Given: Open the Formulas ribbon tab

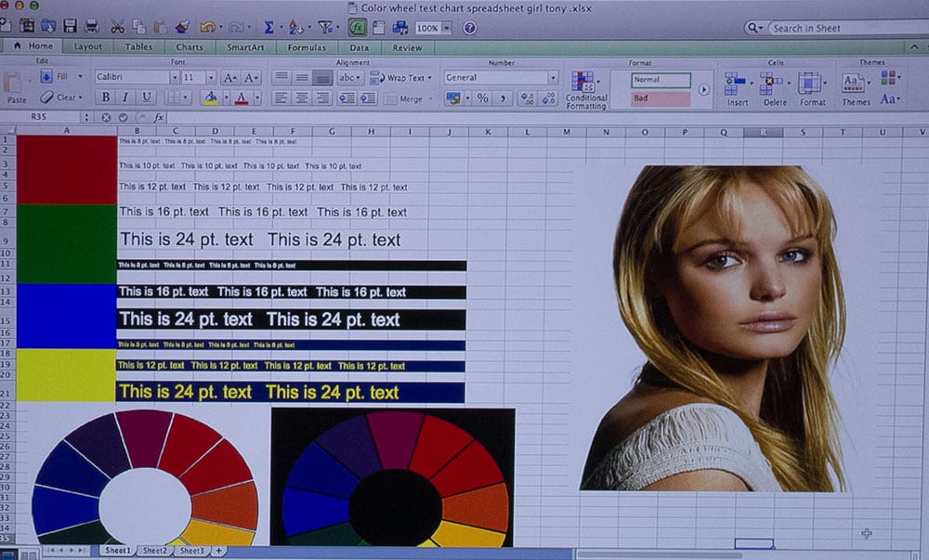Looking at the screenshot, I should point(307,47).
